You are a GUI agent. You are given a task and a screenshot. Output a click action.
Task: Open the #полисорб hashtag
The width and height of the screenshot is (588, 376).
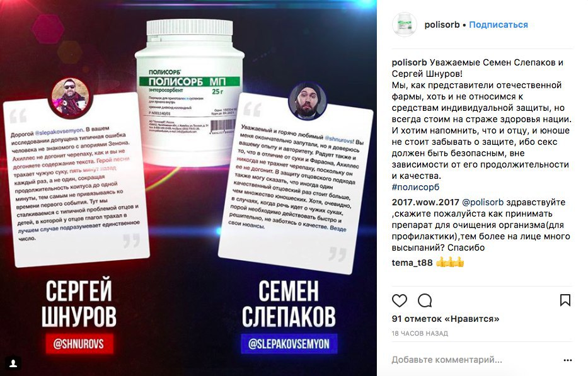tap(415, 187)
